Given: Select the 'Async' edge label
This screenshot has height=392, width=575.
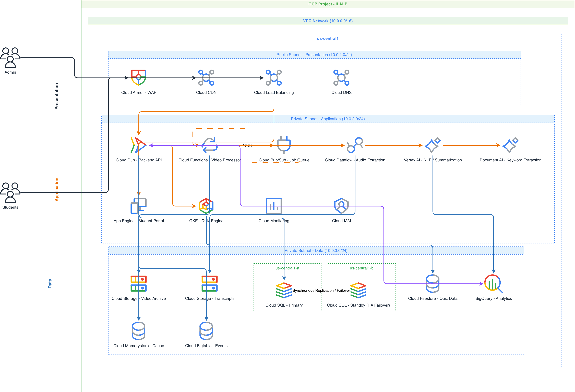Looking at the screenshot, I should point(247,145).
